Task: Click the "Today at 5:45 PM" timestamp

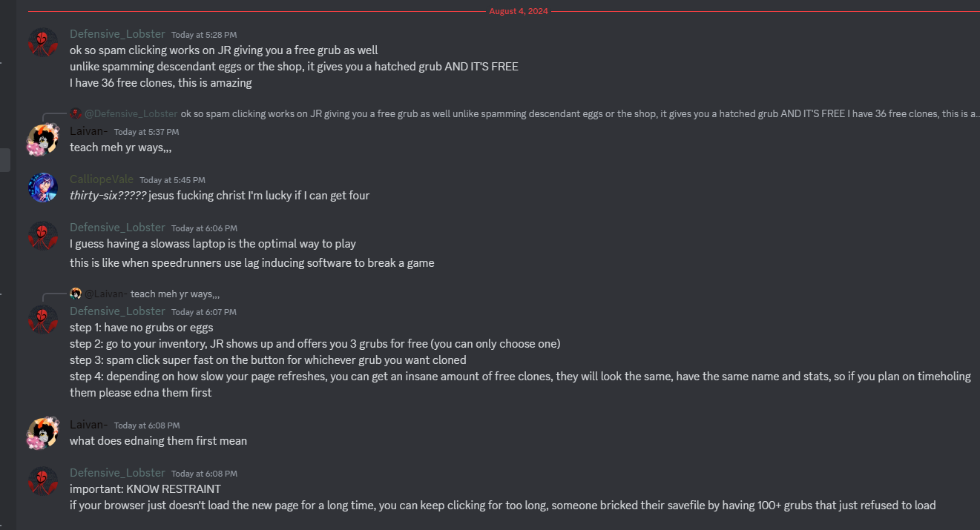Action: point(172,180)
